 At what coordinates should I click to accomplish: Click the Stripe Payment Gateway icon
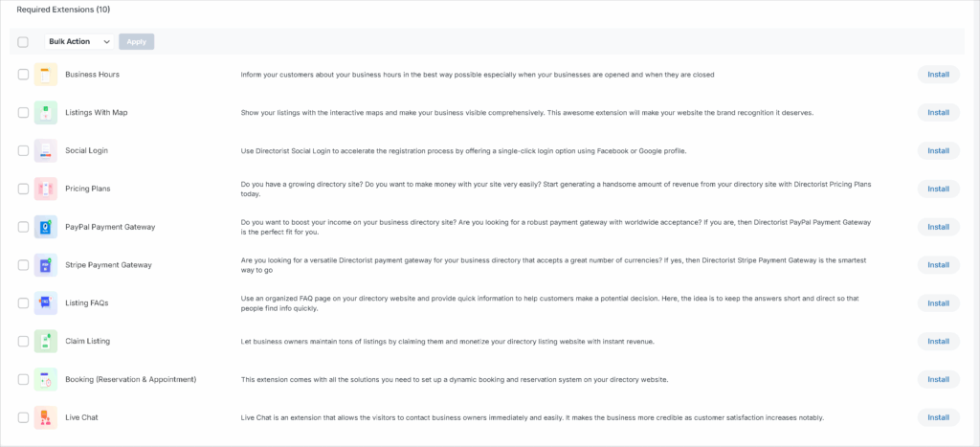46,265
